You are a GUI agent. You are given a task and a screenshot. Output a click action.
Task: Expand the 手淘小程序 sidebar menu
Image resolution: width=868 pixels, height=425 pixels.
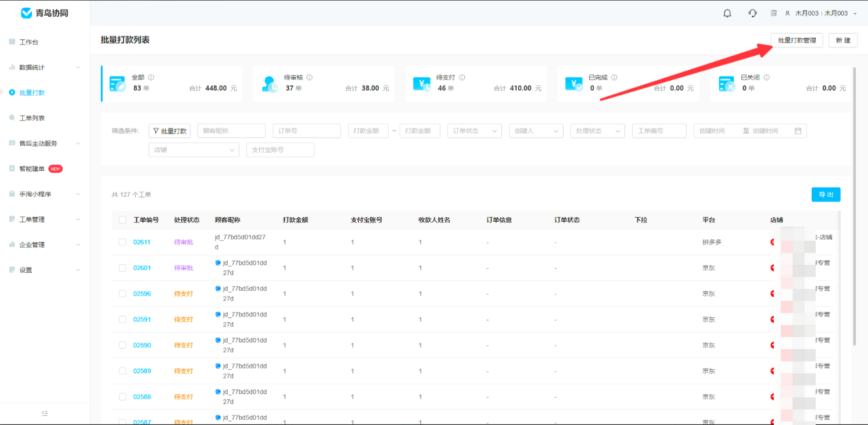78,194
